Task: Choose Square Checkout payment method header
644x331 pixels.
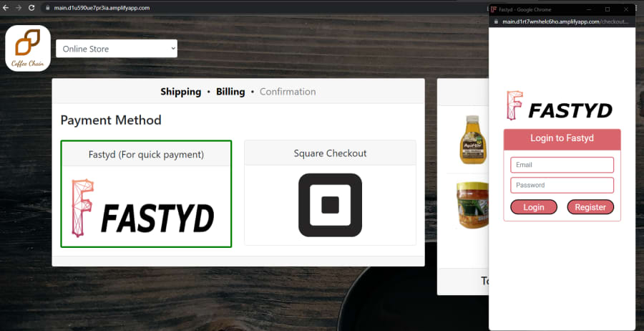Action: point(330,153)
